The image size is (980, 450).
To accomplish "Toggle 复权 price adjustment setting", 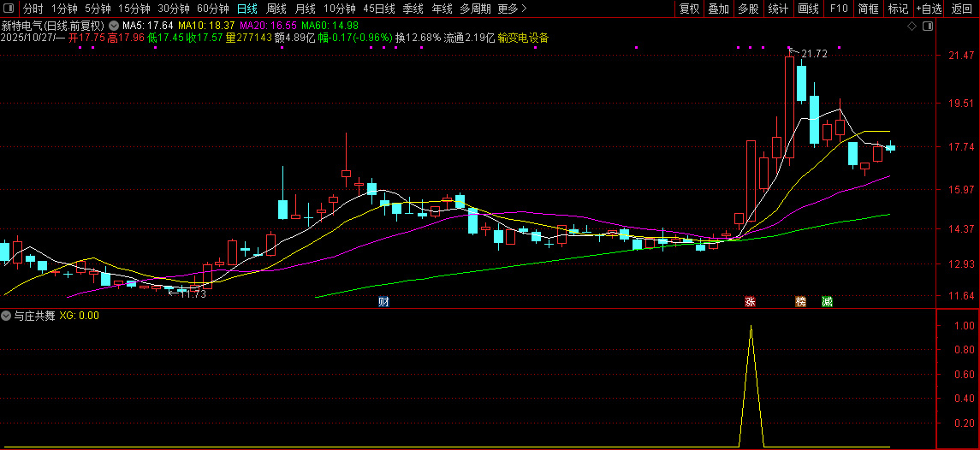I will click(689, 9).
